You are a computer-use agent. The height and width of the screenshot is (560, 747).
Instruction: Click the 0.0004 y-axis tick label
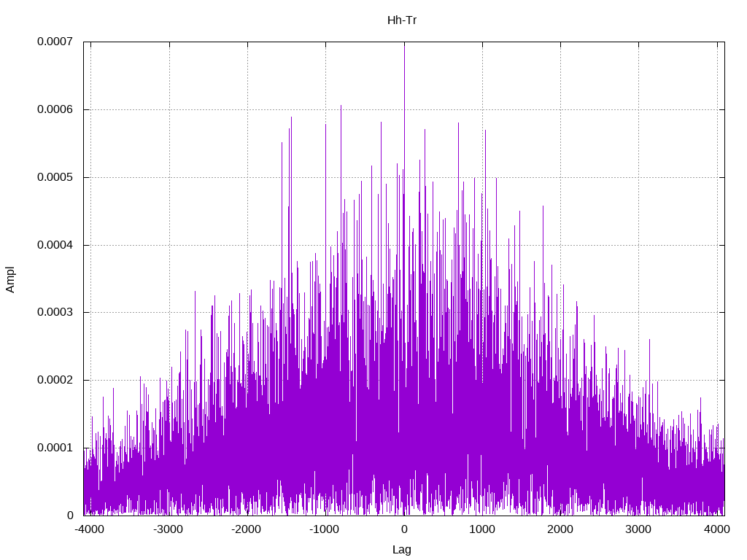click(55, 245)
